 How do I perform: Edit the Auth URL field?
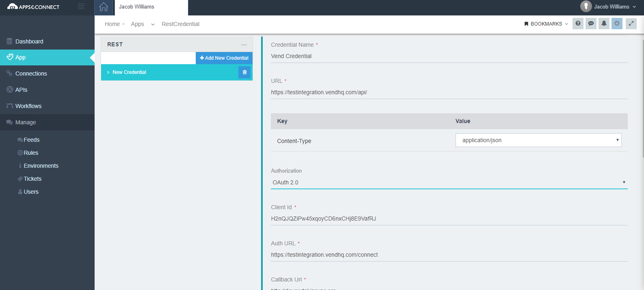pos(449,255)
